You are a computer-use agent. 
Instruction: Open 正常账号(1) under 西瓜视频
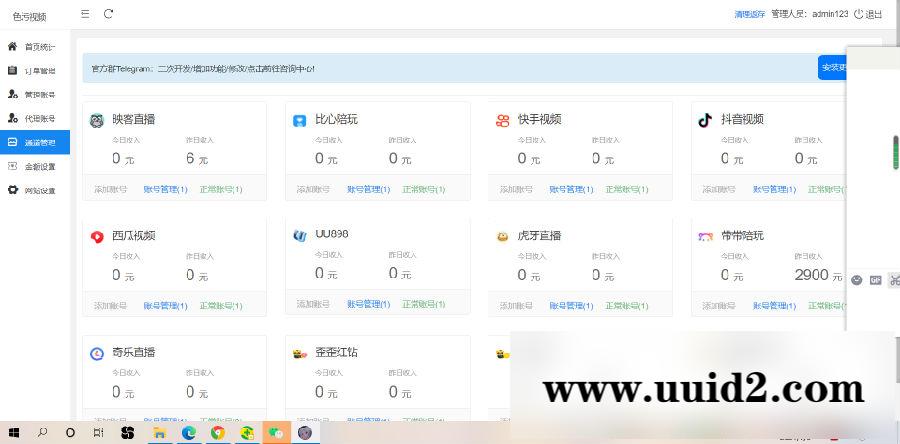coord(221,306)
